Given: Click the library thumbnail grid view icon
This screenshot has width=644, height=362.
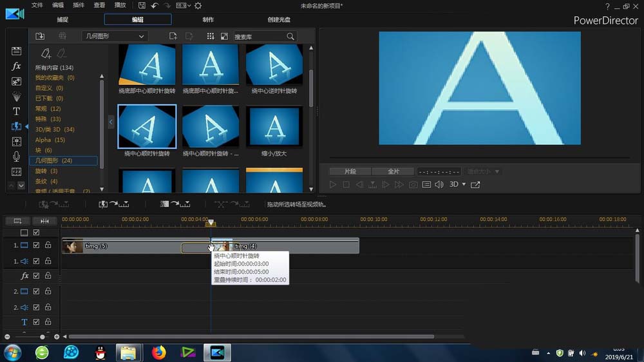Looking at the screenshot, I should click(x=211, y=36).
